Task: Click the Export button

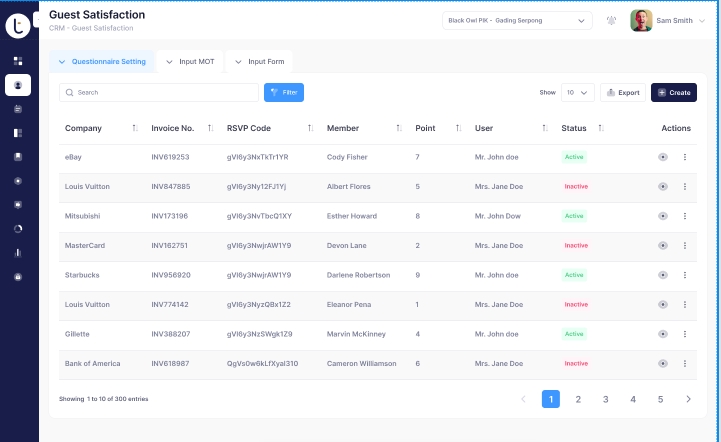Action: (623, 92)
